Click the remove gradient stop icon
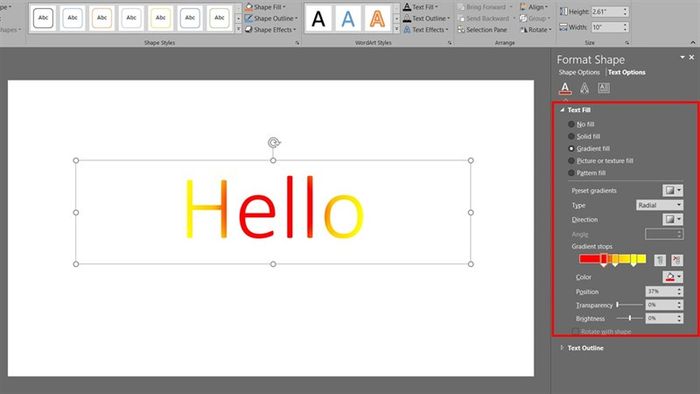The width and height of the screenshot is (700, 394). 677,260
